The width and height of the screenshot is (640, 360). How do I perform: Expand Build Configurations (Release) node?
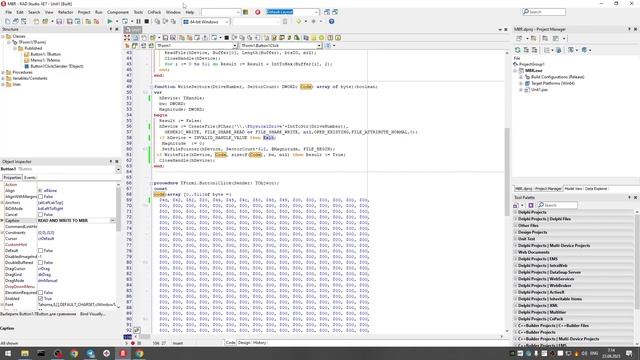point(521,77)
